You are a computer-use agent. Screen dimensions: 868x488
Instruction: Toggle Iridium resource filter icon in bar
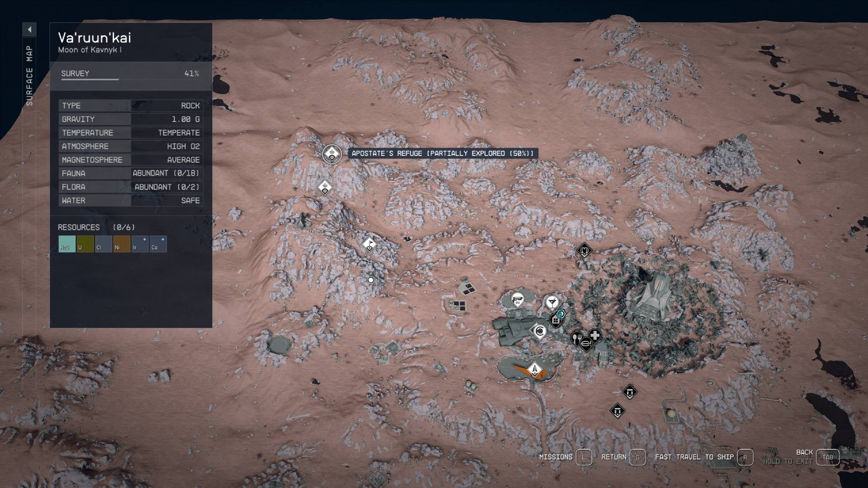[136, 244]
